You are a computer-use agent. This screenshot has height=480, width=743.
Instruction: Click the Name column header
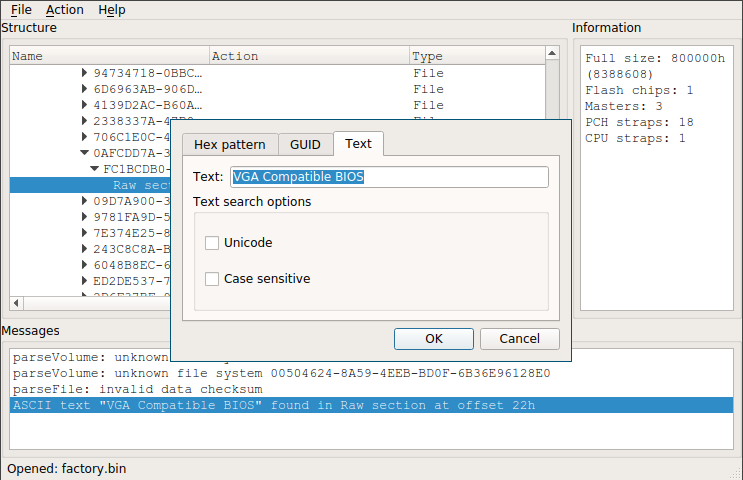(x=109, y=56)
